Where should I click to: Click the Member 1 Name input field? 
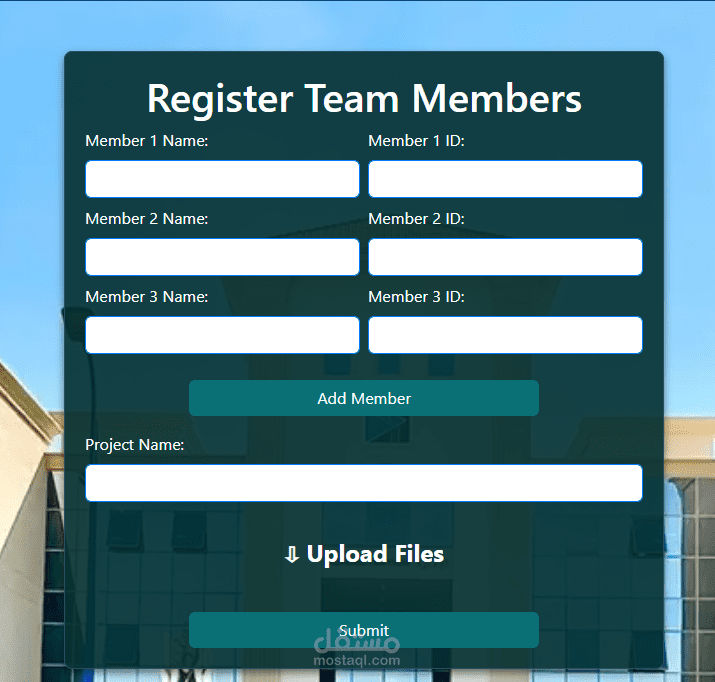222,179
